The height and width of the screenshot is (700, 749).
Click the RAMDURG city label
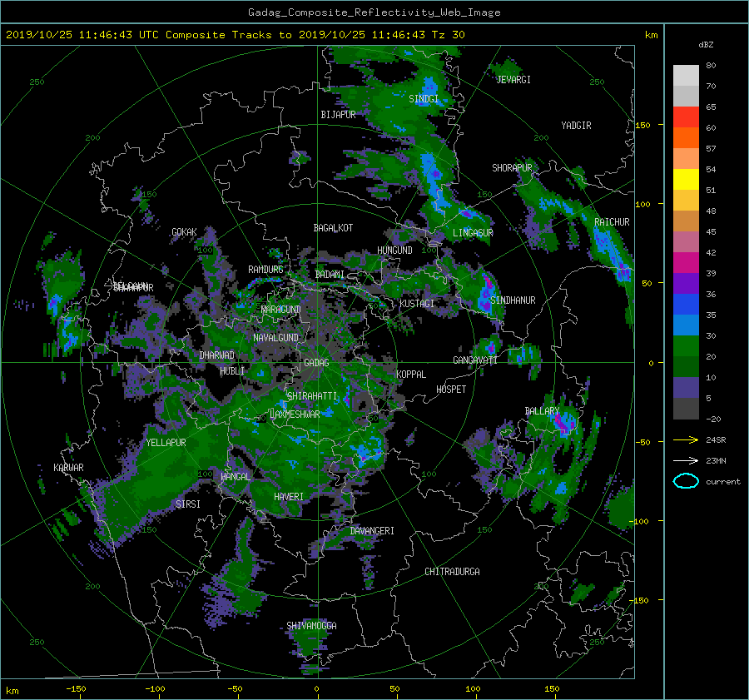pos(265,270)
